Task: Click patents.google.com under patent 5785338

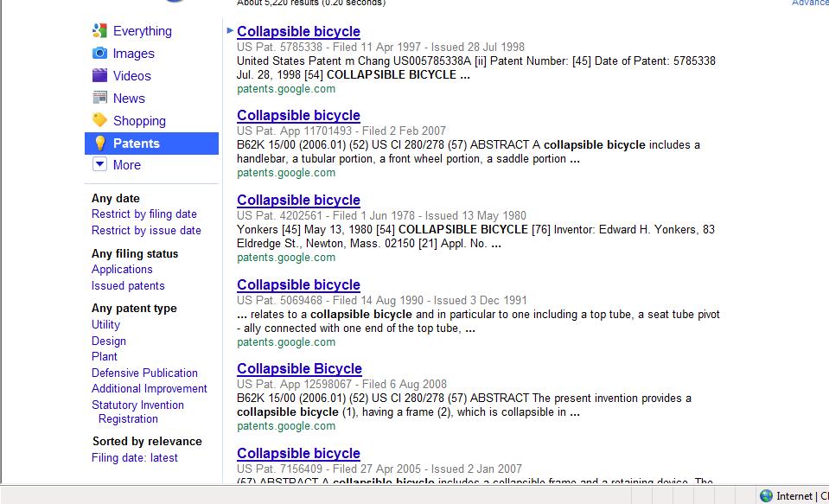Action: (x=286, y=89)
